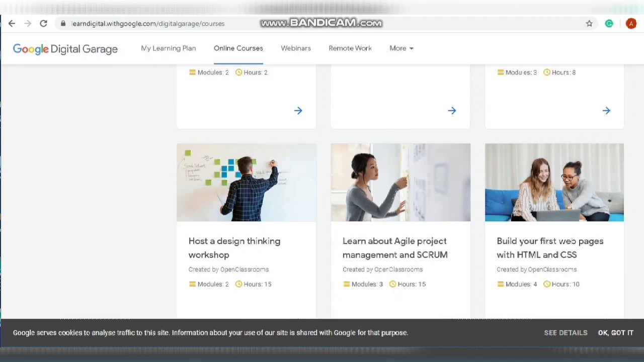This screenshot has width=644, height=362.
Task: Click the browser forward arrow
Action: pyautogui.click(x=28, y=24)
